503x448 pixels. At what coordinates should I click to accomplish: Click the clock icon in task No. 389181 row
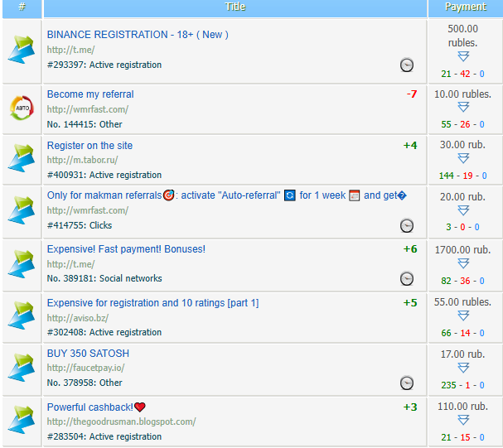(406, 278)
